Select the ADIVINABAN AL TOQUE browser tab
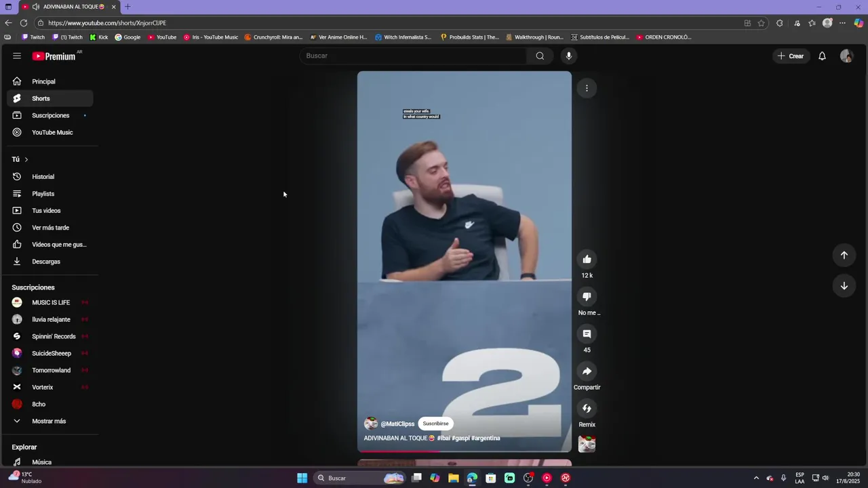Viewport: 868px width, 488px height. pyautogui.click(x=68, y=7)
